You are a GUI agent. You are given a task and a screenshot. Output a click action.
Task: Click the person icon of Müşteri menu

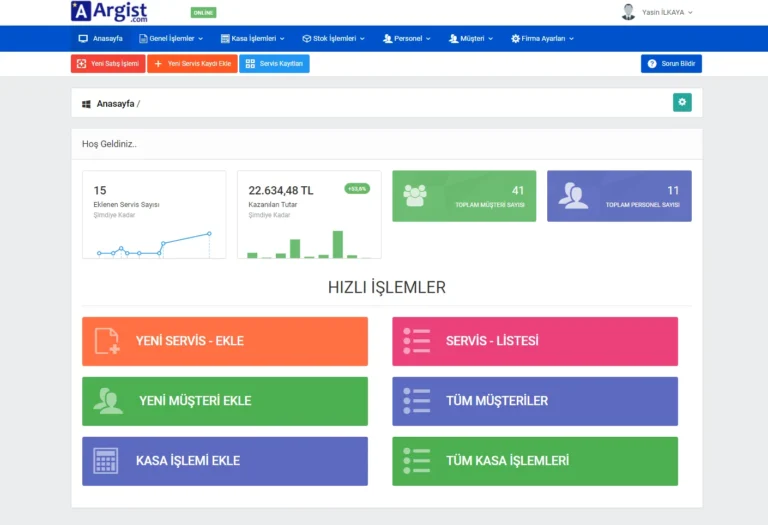pos(454,38)
